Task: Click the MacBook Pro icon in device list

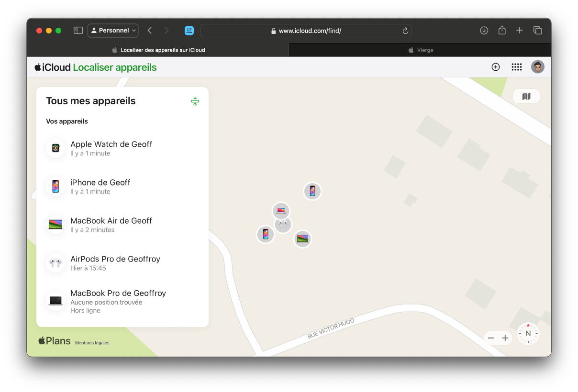Action: [x=56, y=301]
